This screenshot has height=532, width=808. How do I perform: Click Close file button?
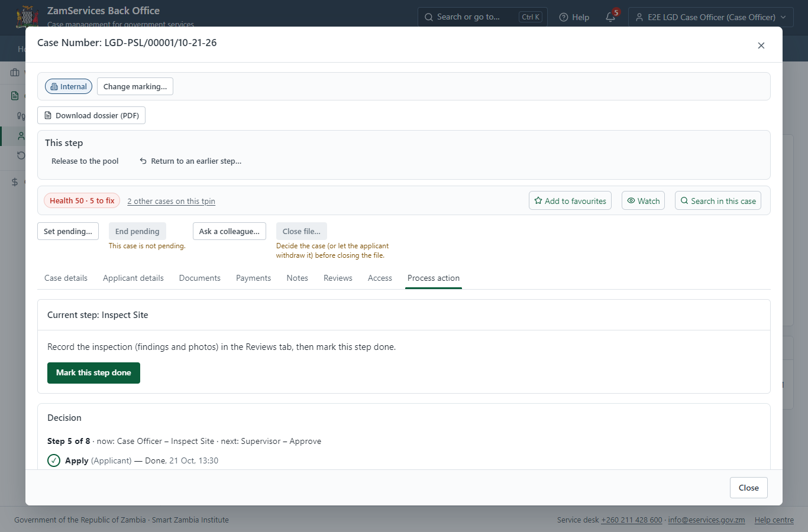coord(302,231)
